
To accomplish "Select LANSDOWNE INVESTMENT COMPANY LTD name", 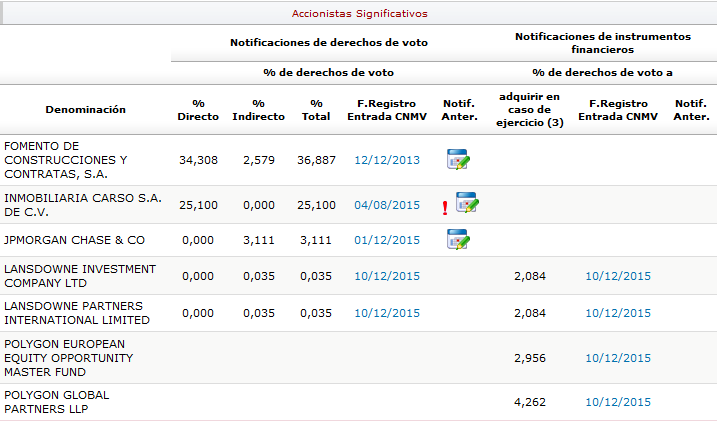I will (x=80, y=276).
